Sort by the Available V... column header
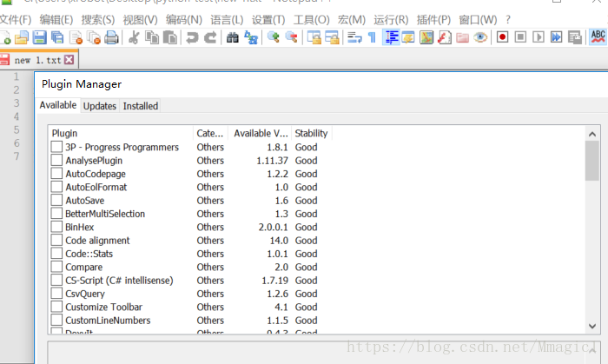 (260, 133)
